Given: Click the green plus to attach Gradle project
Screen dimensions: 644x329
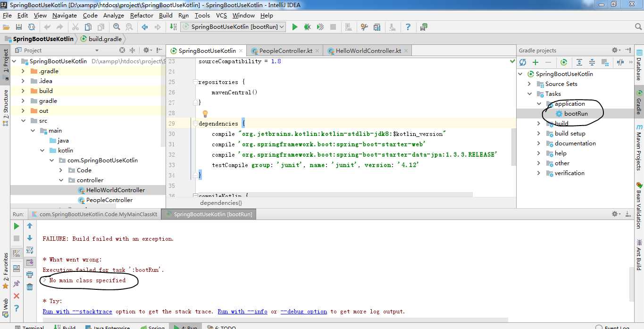Looking at the screenshot, I should (x=535, y=62).
